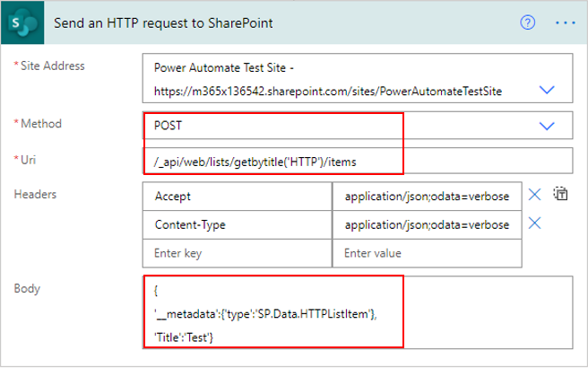Click the action title Send an HTTP request
This screenshot has width=588, height=368.
pos(163,23)
